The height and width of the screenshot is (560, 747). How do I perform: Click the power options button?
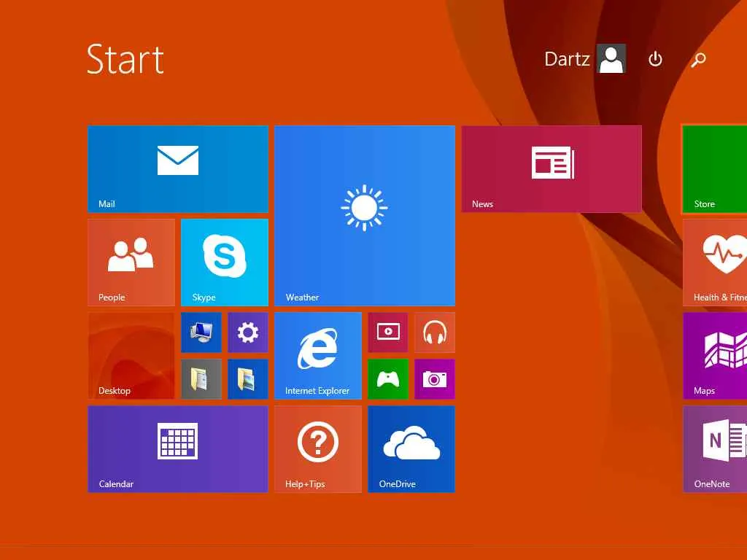[656, 59]
